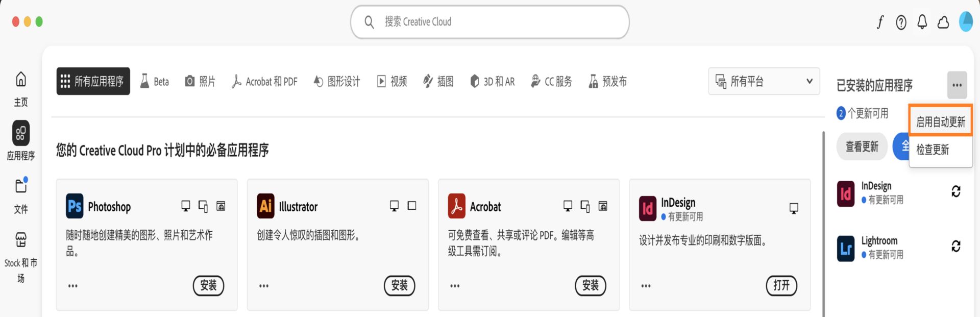
Task: Switch to the 图形设计 tab
Action: 337,81
